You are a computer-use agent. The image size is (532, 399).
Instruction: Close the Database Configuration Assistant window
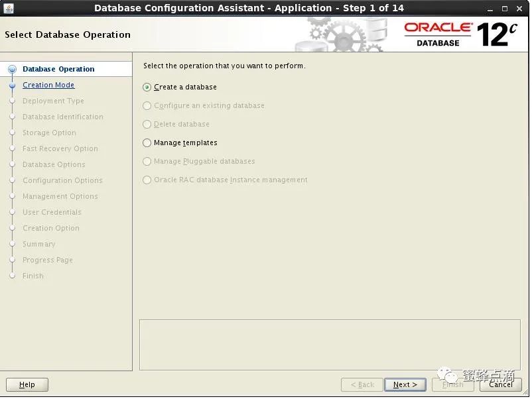tap(519, 9)
